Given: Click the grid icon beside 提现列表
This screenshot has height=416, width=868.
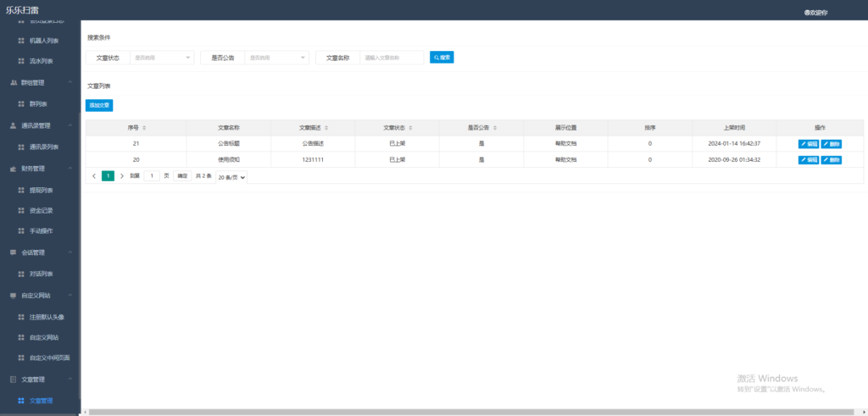Looking at the screenshot, I should click(x=21, y=191).
